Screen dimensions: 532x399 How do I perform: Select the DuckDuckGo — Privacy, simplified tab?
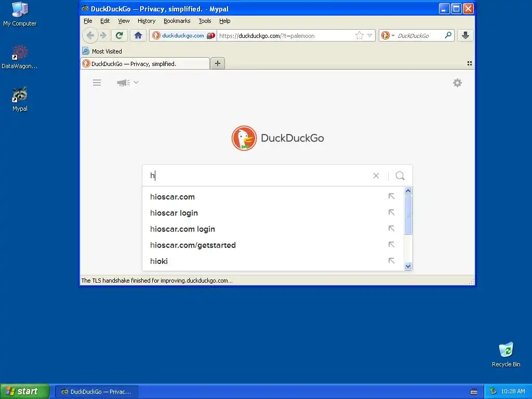[x=145, y=64]
